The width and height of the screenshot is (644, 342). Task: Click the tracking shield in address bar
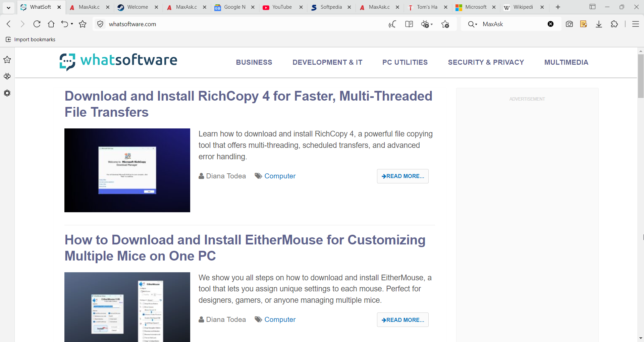(100, 24)
